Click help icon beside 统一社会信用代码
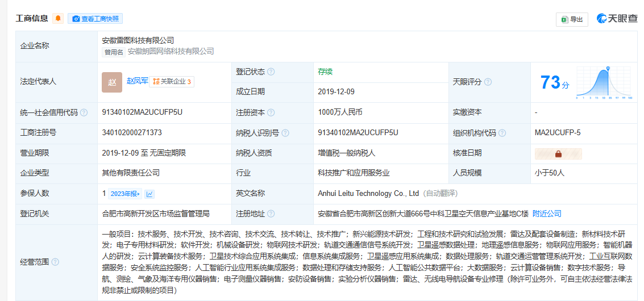 click(84, 112)
